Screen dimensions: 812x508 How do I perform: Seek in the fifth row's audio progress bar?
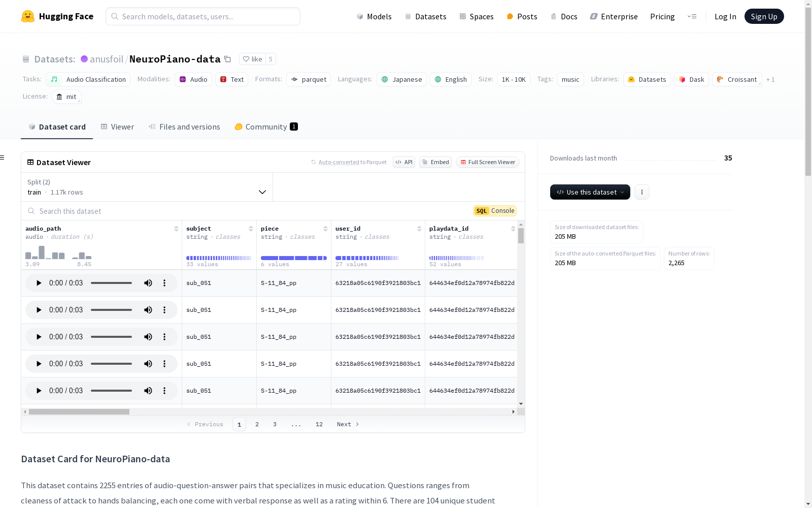(x=112, y=391)
